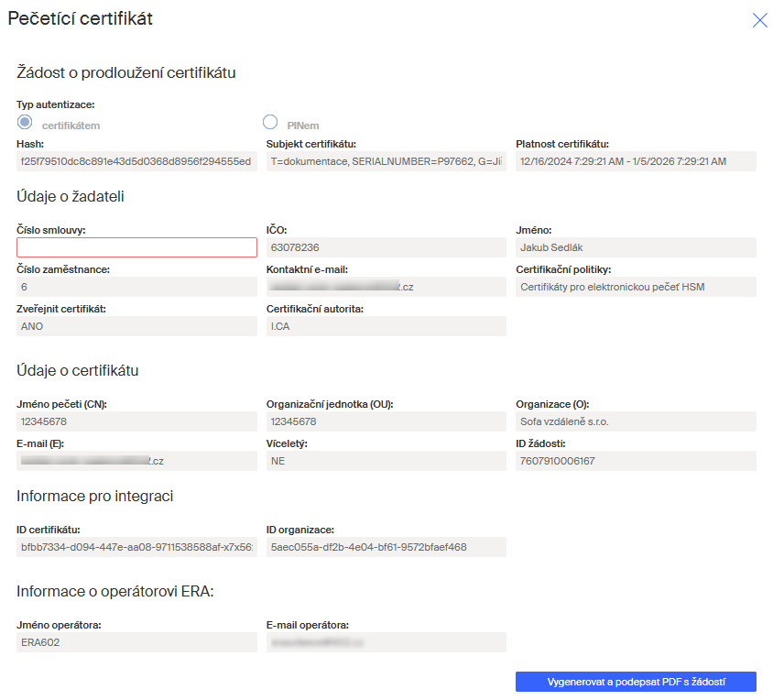Click the Jméno pečeti (CN) field
Screen dimensions: 773x700
[x=136, y=421]
